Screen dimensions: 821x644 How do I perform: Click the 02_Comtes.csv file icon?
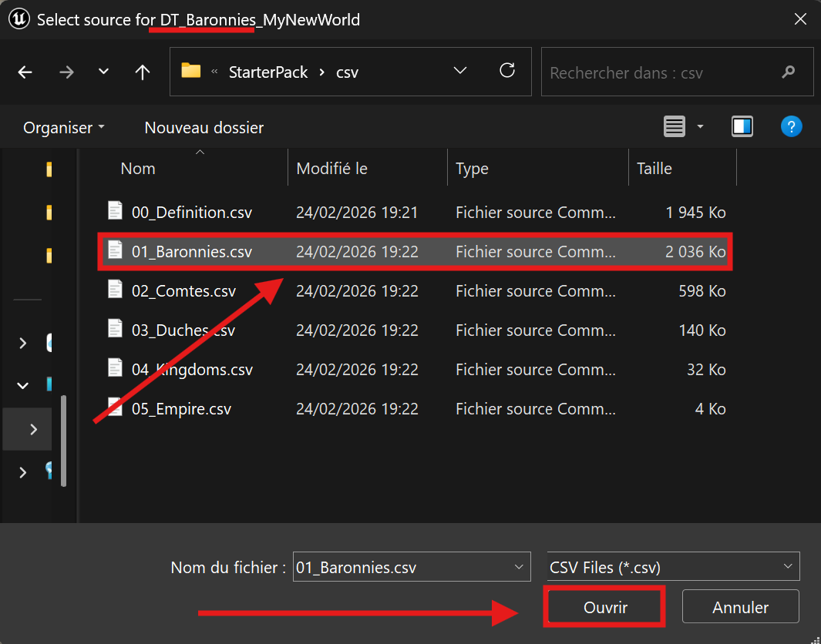(x=115, y=289)
